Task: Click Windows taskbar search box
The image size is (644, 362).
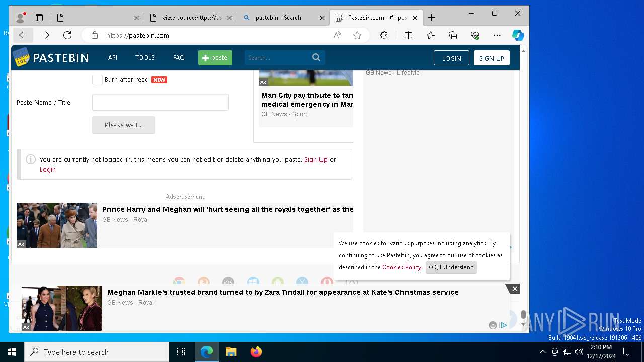Action: (97, 352)
